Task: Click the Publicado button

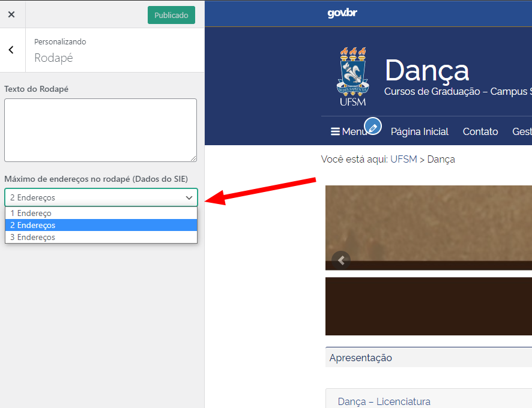Action: point(171,15)
